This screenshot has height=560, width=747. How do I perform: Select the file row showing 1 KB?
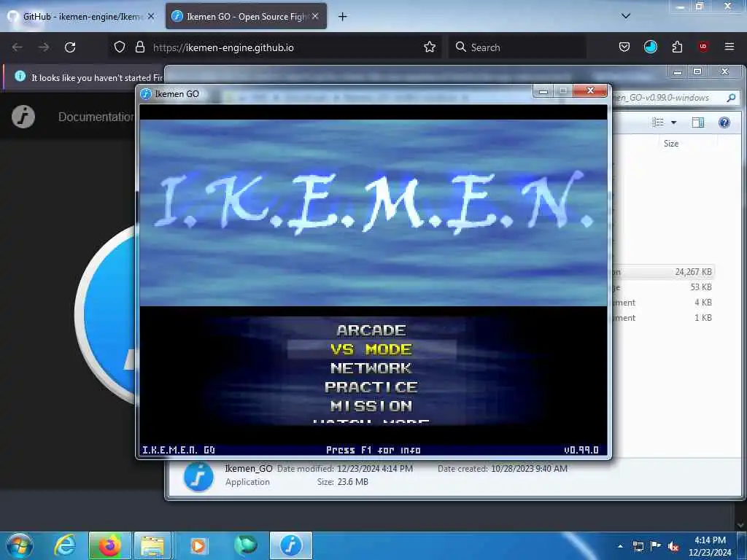pyautogui.click(x=664, y=318)
